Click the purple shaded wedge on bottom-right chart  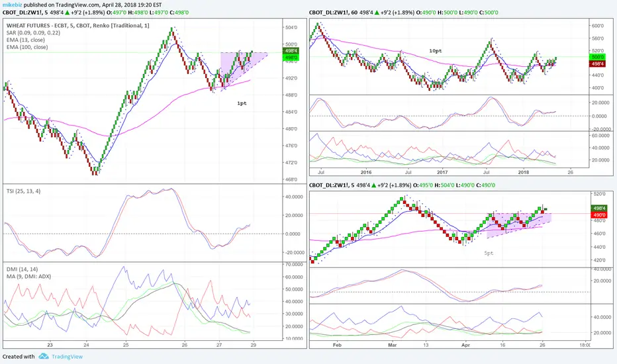click(x=520, y=224)
